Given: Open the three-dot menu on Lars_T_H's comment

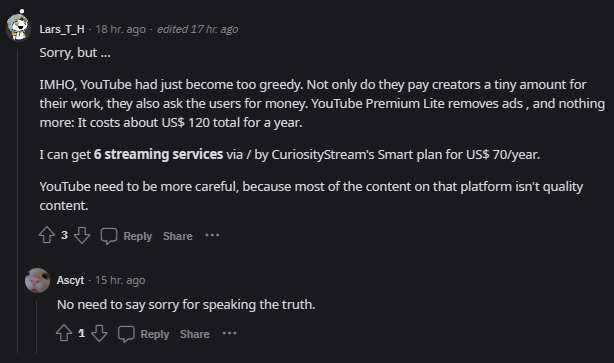Looking at the screenshot, I should coord(212,235).
